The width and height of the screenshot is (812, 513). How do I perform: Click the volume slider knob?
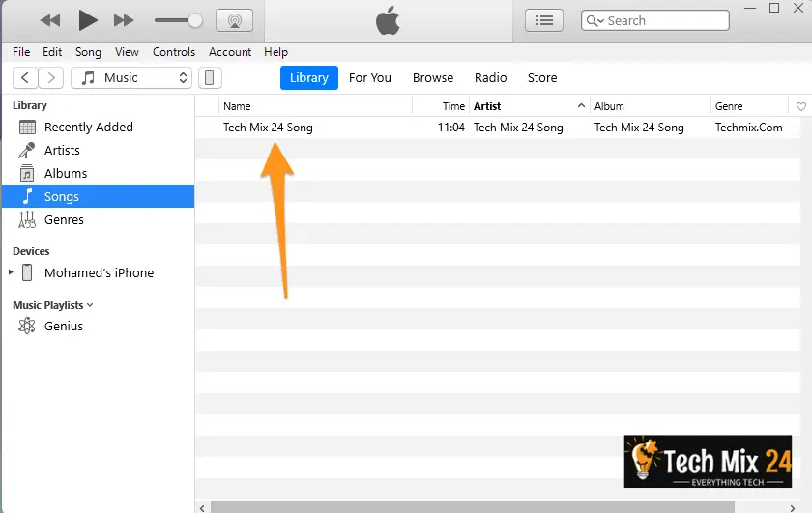click(195, 20)
